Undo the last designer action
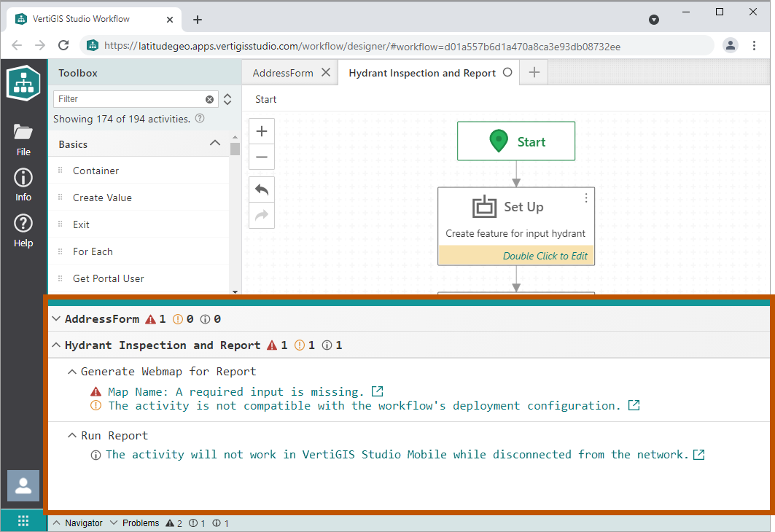775x532 pixels. (x=262, y=189)
